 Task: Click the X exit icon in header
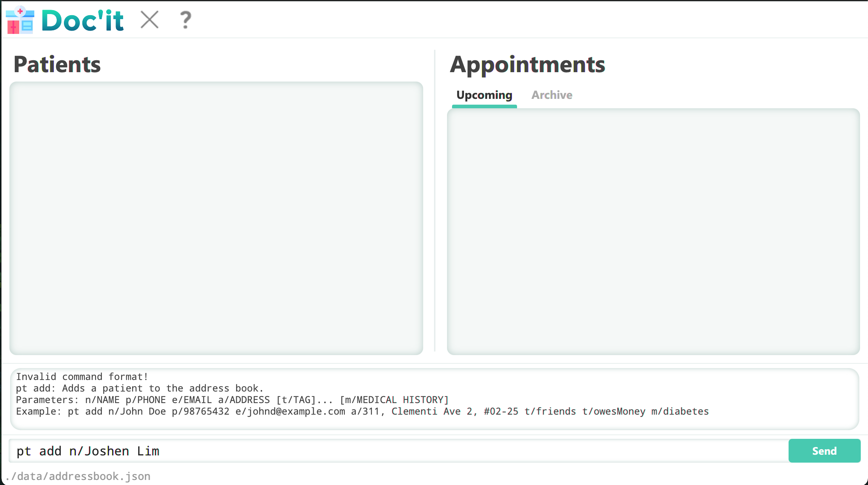click(x=149, y=19)
